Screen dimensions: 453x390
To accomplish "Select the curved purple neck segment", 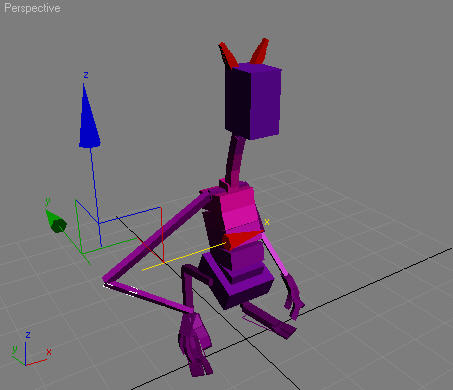I will click(x=236, y=161).
